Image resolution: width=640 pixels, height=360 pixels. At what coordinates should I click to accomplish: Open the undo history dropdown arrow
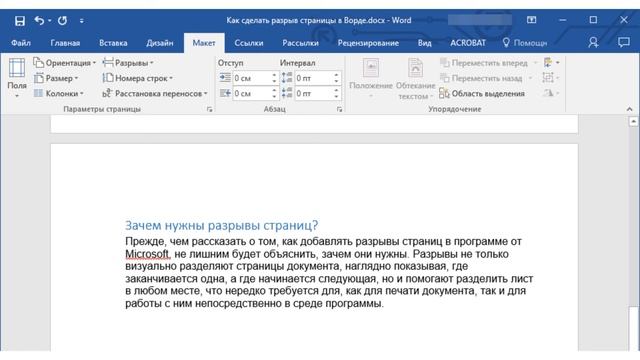click(49, 20)
